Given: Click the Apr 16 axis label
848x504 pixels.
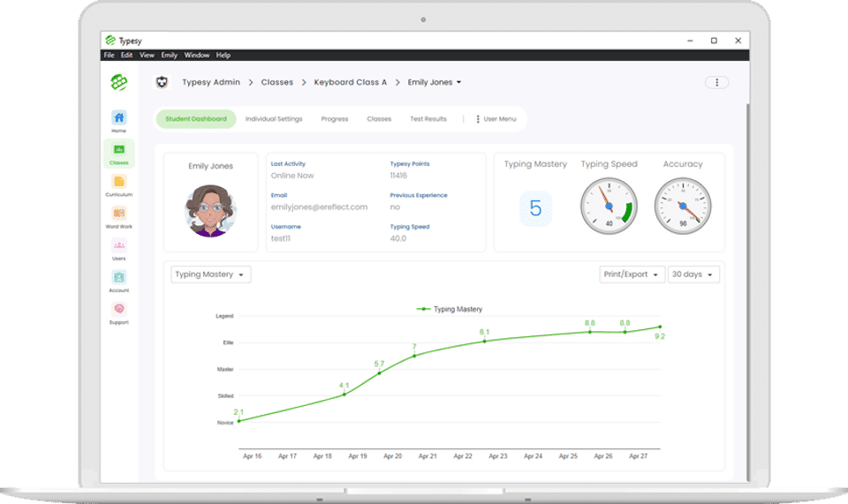Looking at the screenshot, I should pyautogui.click(x=252, y=456).
